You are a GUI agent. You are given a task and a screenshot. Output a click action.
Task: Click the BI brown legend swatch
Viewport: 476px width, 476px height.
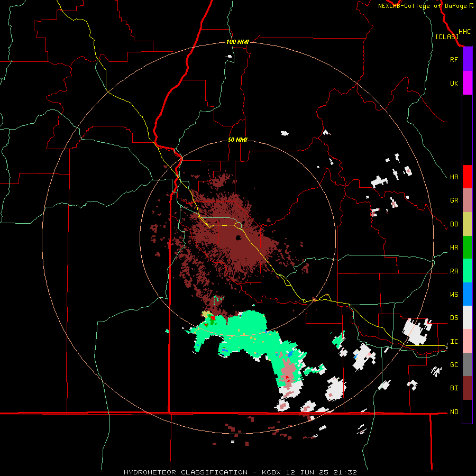[467, 388]
